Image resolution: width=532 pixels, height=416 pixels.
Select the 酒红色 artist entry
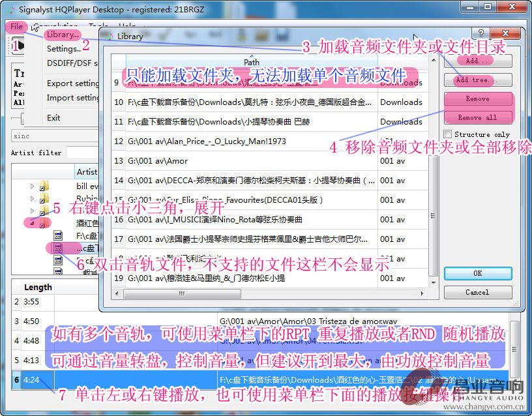87,223
